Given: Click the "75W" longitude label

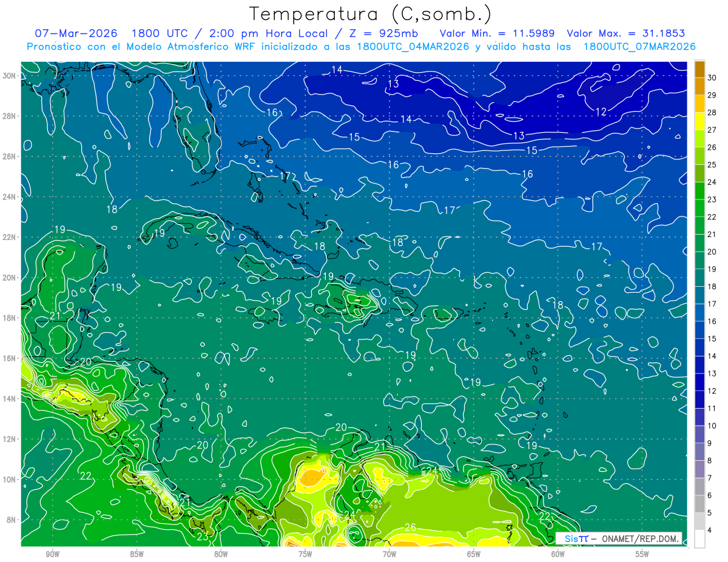Looking at the screenshot, I should click(305, 554).
